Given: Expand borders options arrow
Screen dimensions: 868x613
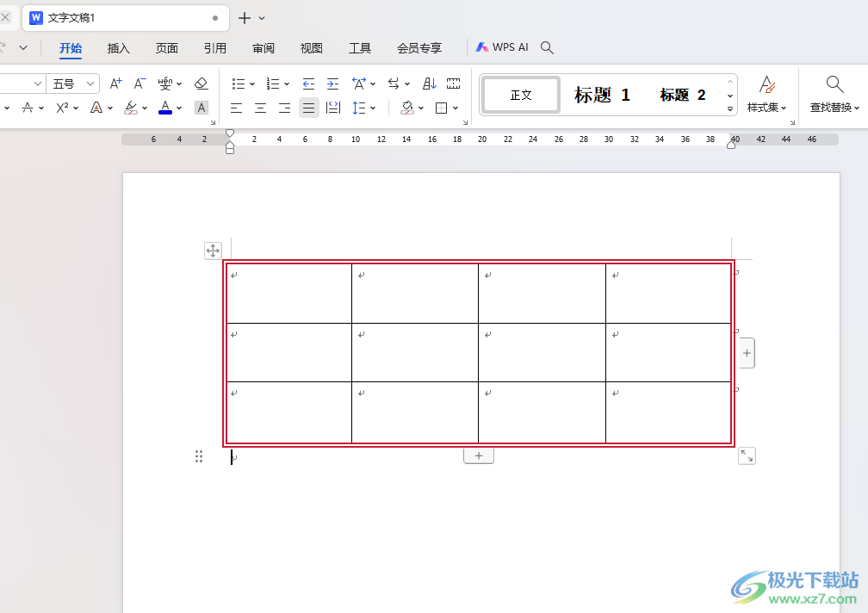Looking at the screenshot, I should (x=456, y=108).
